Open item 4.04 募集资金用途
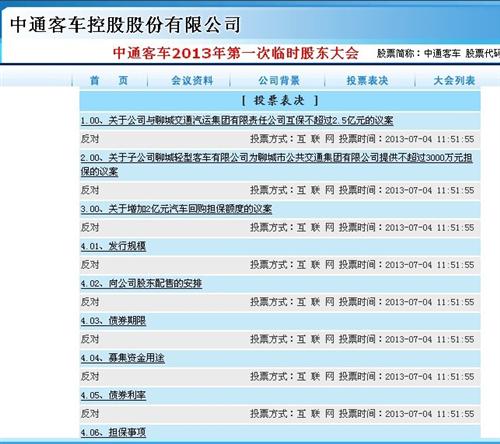Viewport: 500px width, 444px height. [123, 358]
